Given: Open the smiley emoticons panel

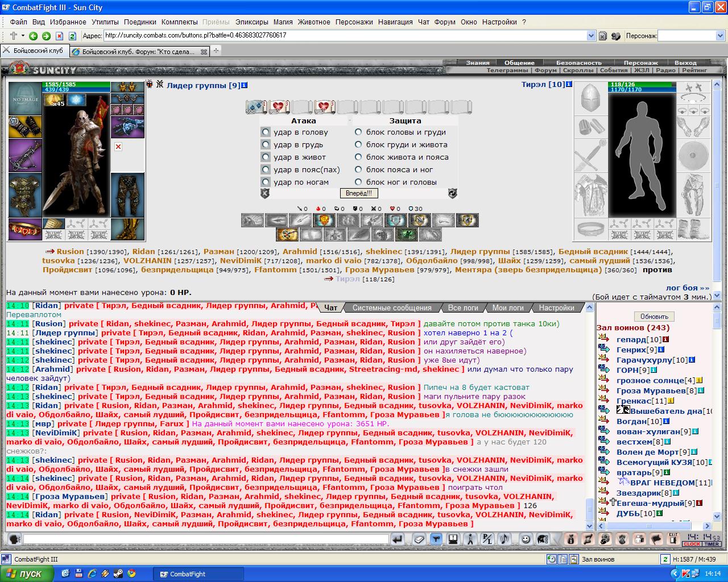Looking at the screenshot, I should pos(526,539).
